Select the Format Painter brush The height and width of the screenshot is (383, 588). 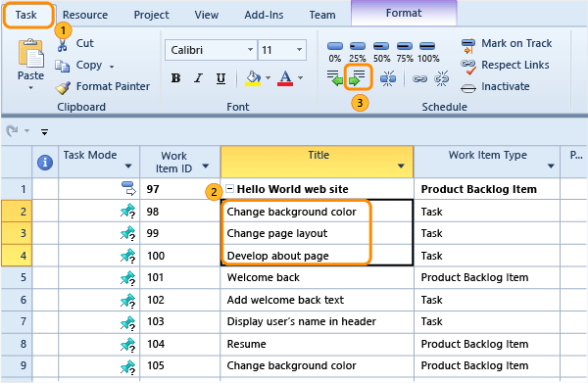click(63, 87)
